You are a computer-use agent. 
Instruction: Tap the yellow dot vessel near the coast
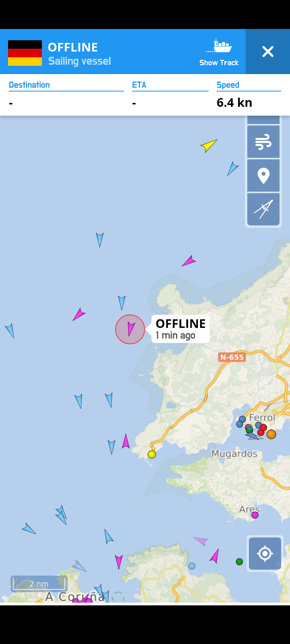coord(152,454)
